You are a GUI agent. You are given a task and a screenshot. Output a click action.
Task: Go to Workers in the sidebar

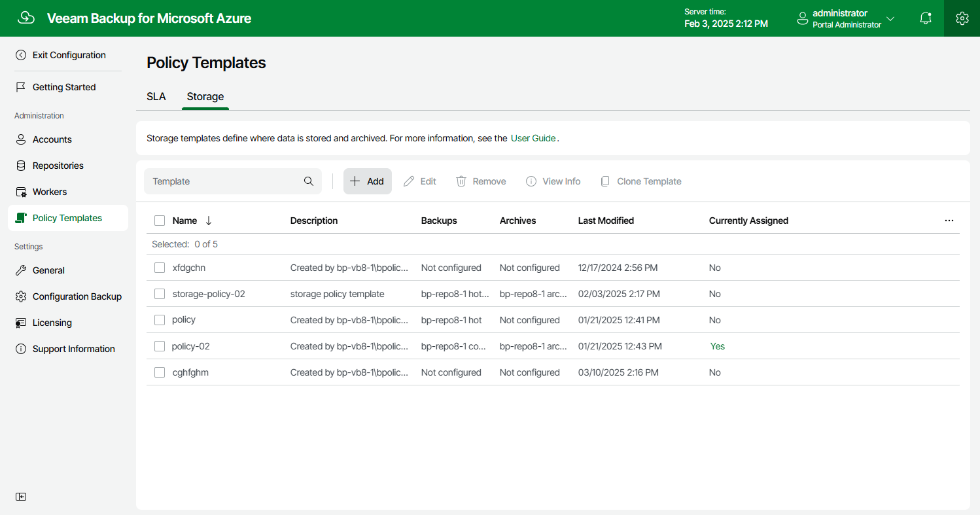(x=50, y=192)
